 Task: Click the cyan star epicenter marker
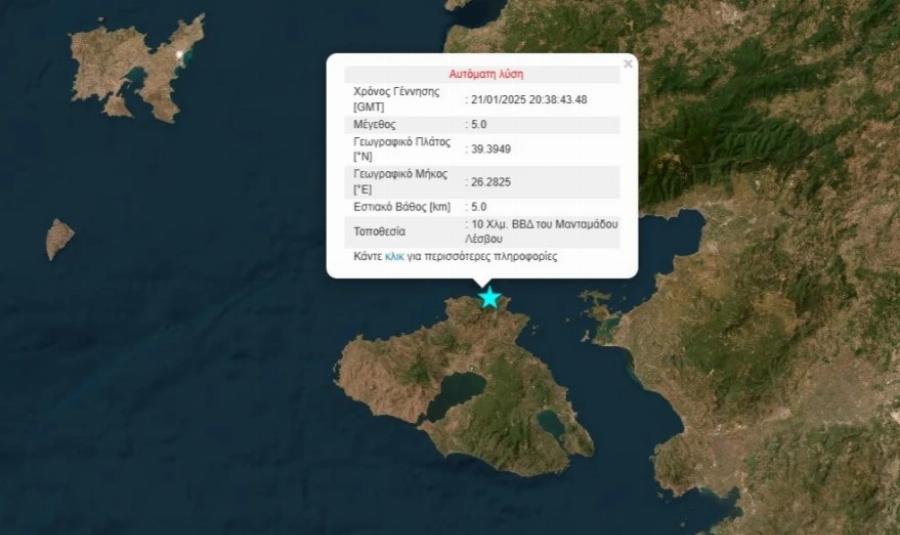click(x=489, y=297)
